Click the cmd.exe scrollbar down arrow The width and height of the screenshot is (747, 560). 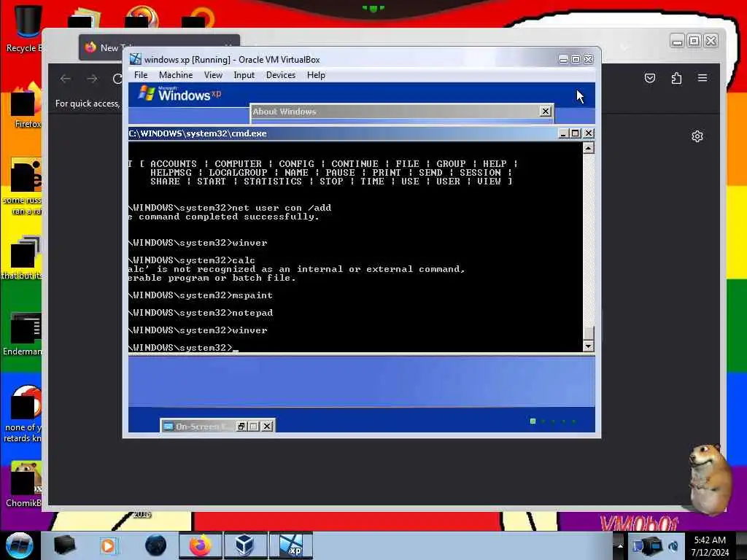(x=589, y=346)
